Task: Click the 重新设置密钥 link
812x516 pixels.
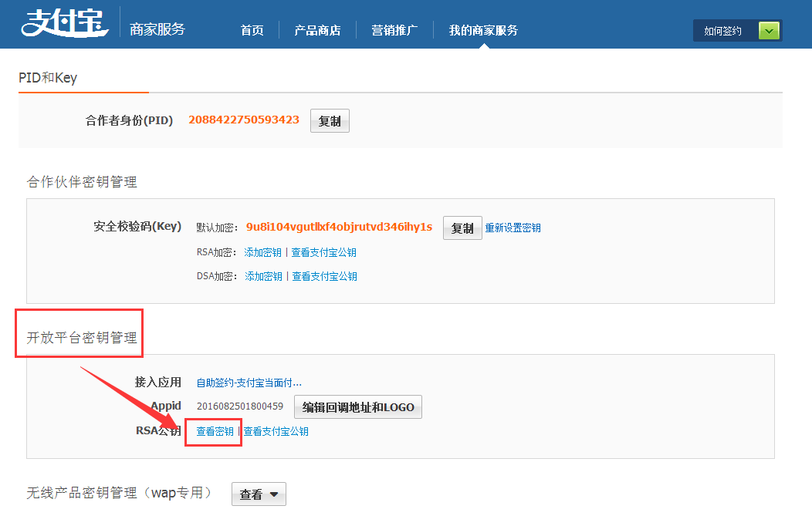Action: [513, 228]
